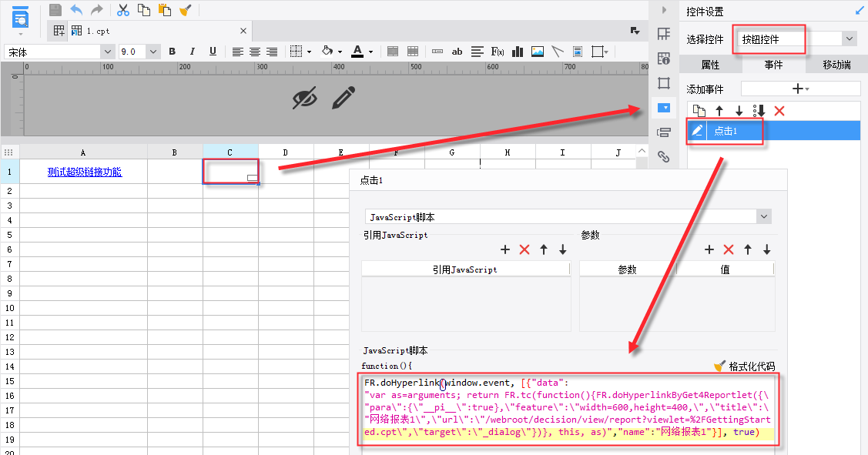
Task: Click the hidden eye icon in parameter pane
Action: coord(305,98)
